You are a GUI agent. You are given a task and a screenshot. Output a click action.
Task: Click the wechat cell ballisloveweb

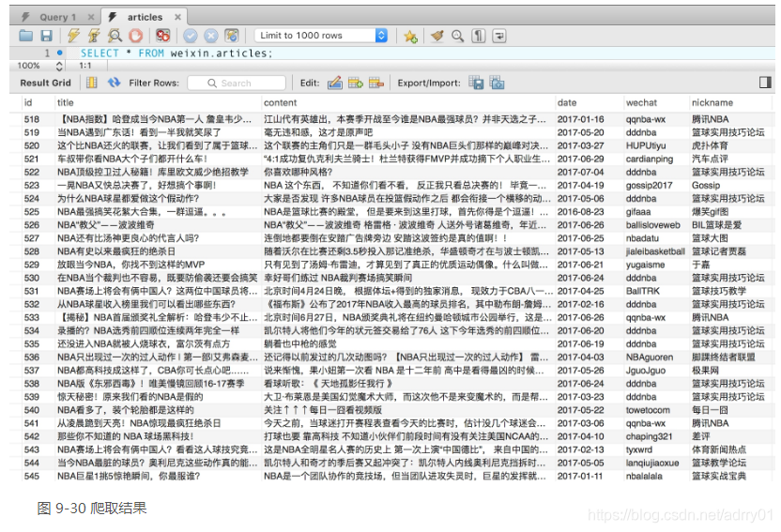click(x=653, y=225)
